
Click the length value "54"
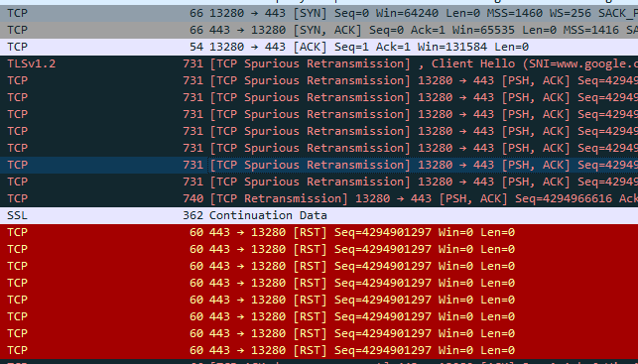pyautogui.click(x=196, y=47)
